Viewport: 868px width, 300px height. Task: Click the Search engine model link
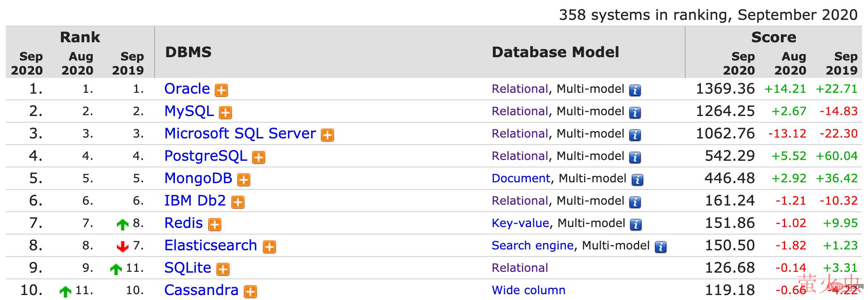(532, 245)
